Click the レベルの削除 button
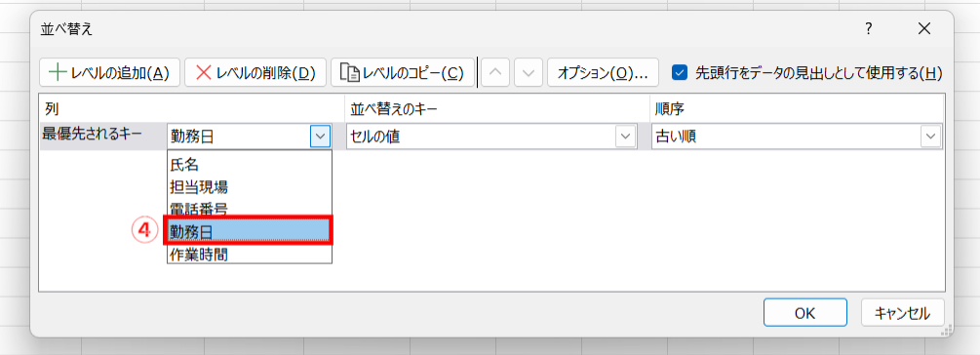This screenshot has height=355, width=980. (255, 72)
